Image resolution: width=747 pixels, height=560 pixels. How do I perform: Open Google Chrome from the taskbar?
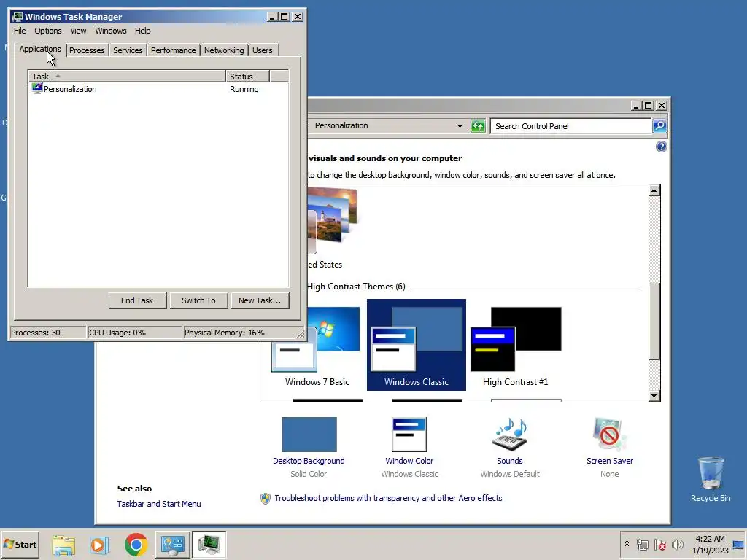[x=136, y=545]
